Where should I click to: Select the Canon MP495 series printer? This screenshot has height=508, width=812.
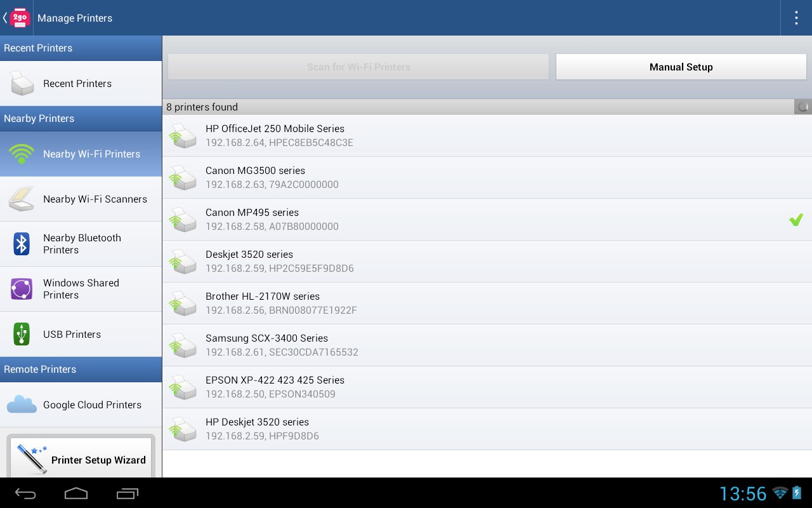[487, 220]
